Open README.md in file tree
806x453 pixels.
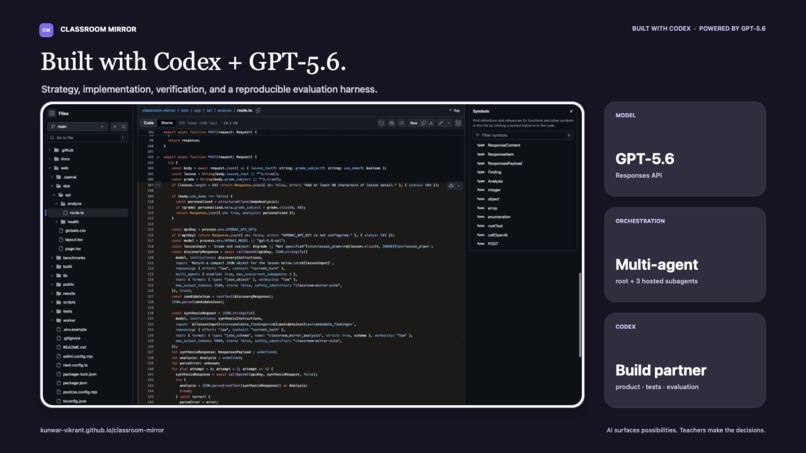(x=74, y=347)
